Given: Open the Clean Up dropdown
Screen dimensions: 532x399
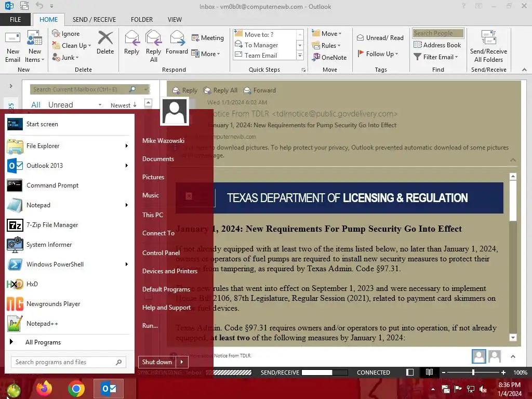Looking at the screenshot, I should point(72,46).
